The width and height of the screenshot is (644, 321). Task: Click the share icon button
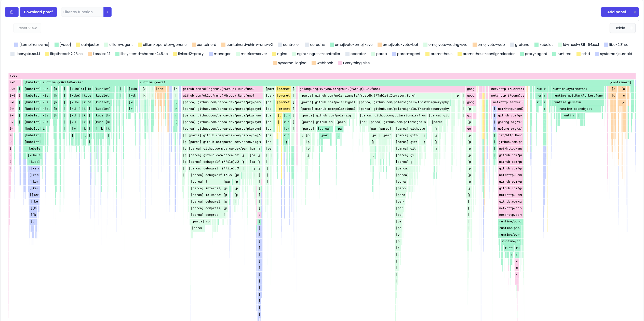pyautogui.click(x=12, y=12)
